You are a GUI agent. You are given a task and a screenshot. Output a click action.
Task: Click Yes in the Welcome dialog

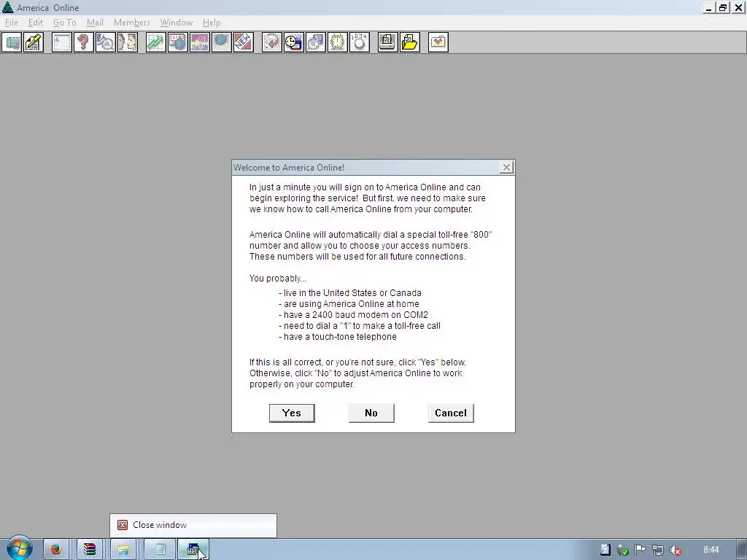pyautogui.click(x=292, y=413)
